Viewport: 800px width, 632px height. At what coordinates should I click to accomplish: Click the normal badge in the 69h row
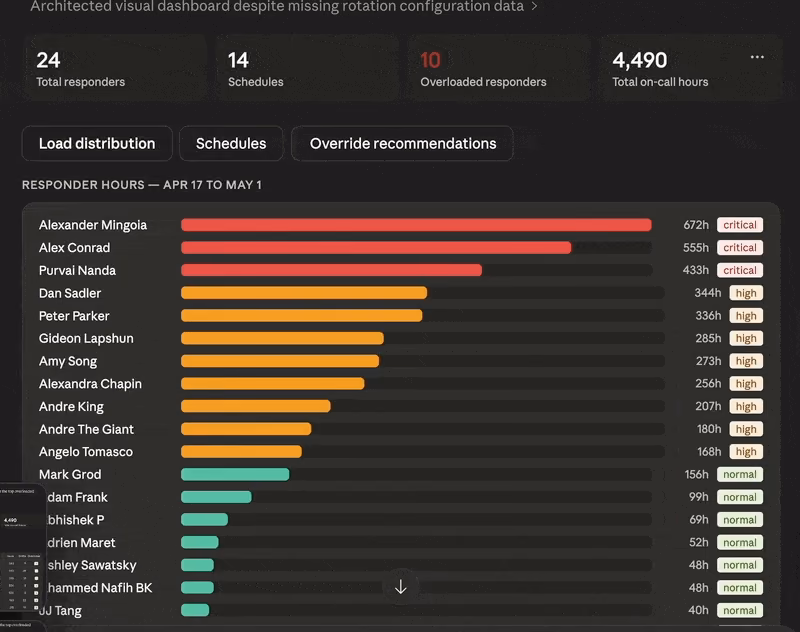740,520
